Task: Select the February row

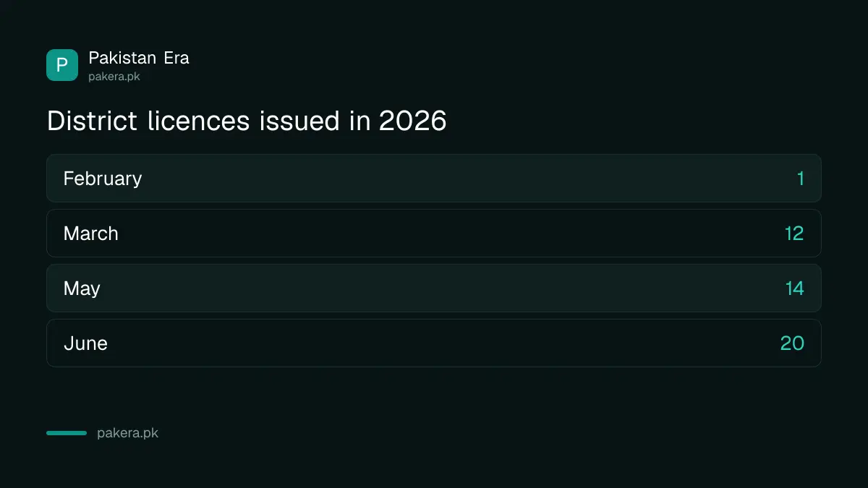Action: 434,178
